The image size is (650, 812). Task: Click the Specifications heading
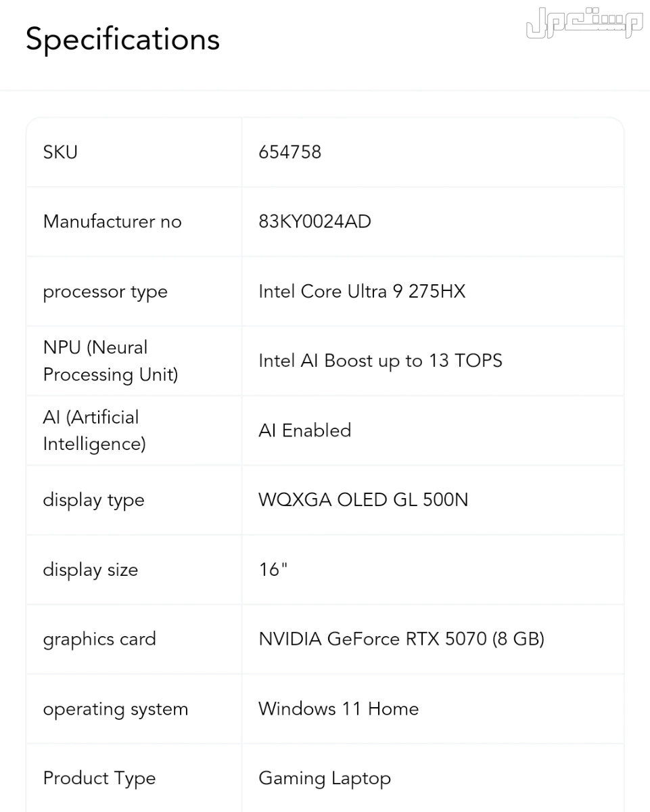[x=122, y=39]
